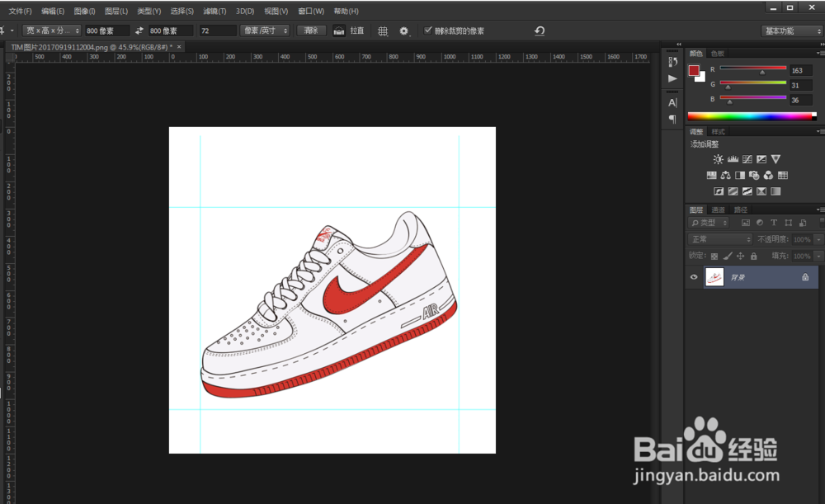825x504 pixels.
Task: Open the History panel icon
Action: tap(672, 62)
